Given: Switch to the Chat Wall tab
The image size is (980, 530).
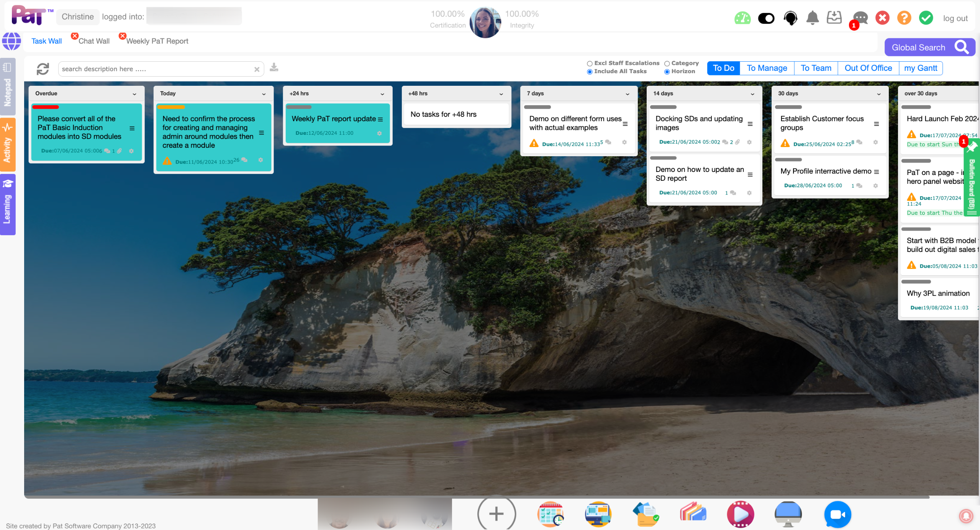Looking at the screenshot, I should 94,41.
